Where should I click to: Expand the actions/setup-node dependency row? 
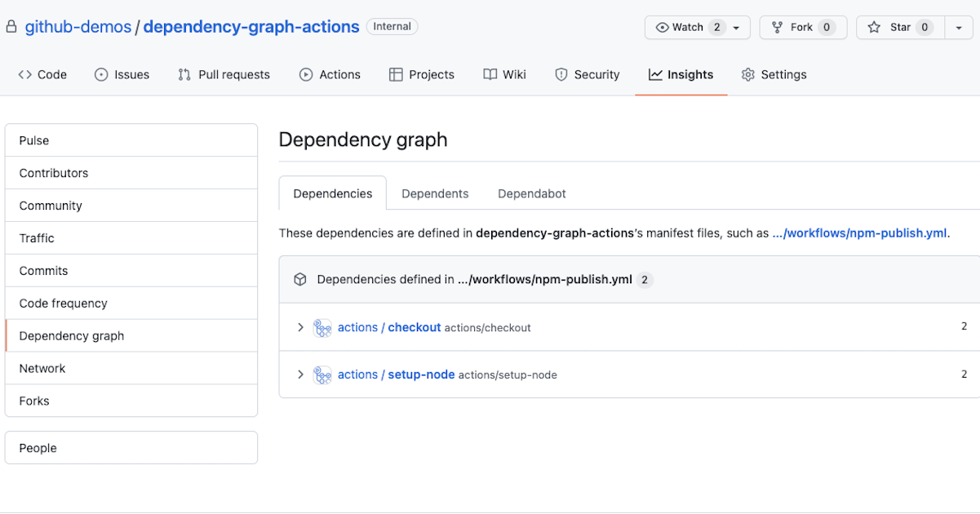coord(299,374)
